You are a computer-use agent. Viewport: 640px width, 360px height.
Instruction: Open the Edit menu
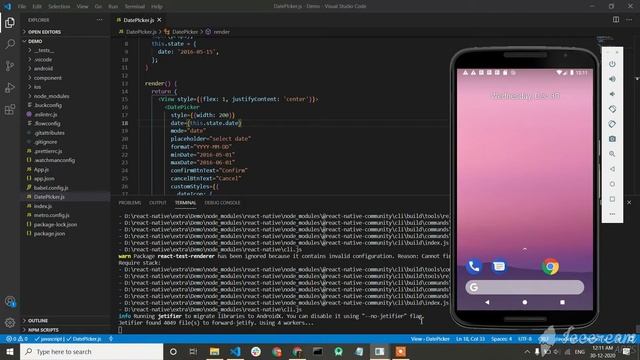coord(37,7)
